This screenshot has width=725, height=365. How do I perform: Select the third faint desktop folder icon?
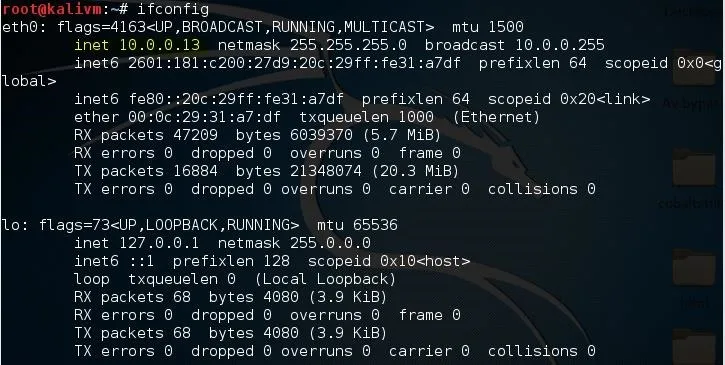694,268
